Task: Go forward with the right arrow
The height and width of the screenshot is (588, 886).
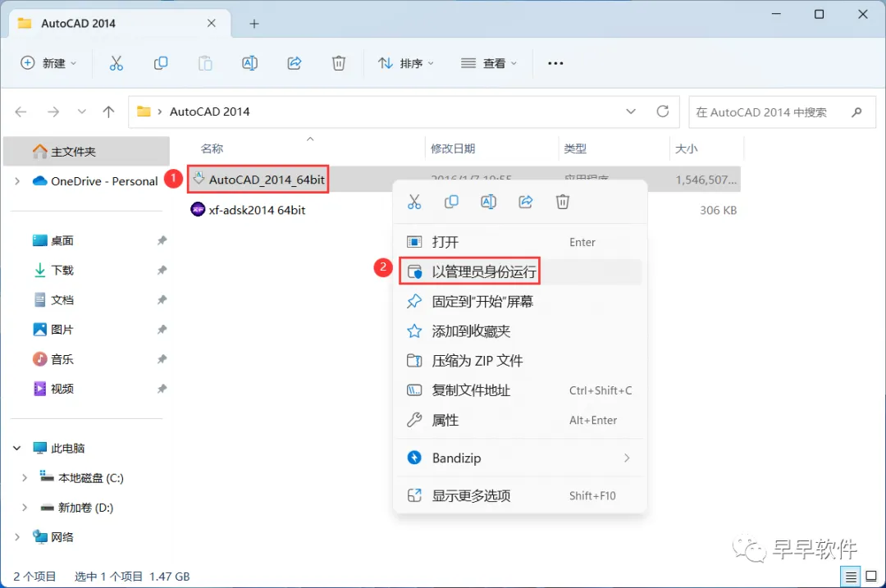Action: tap(53, 112)
